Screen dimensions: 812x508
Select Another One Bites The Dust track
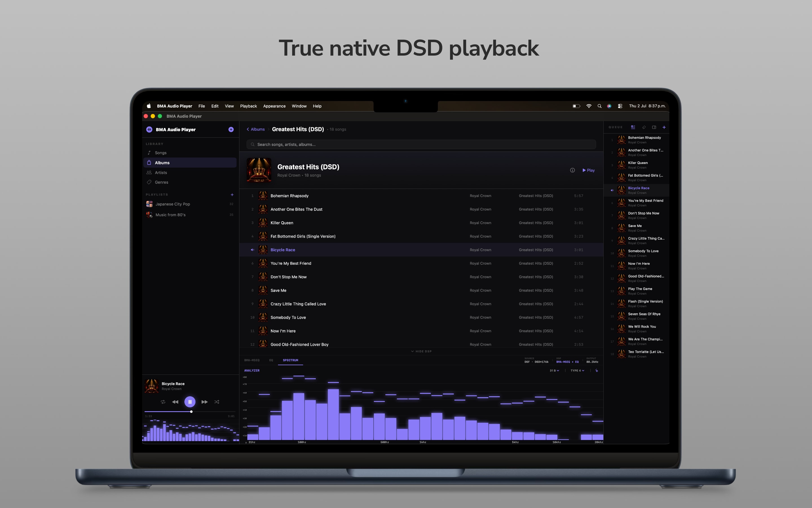point(421,209)
